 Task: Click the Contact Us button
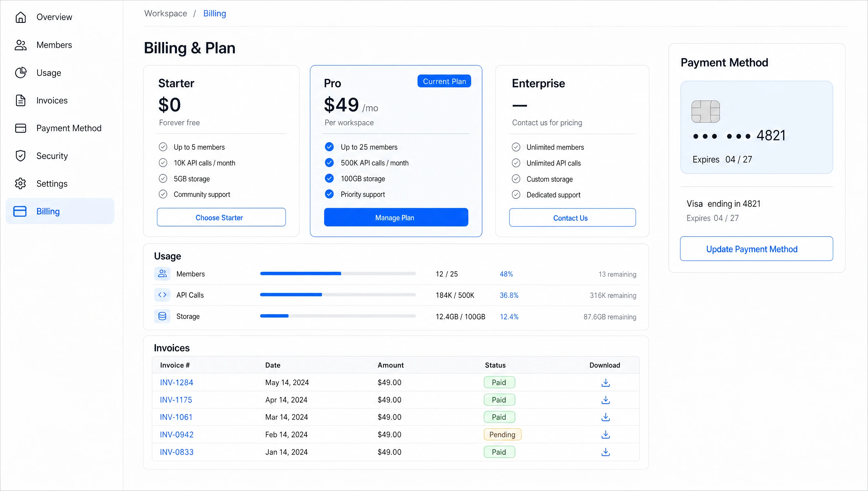572,218
